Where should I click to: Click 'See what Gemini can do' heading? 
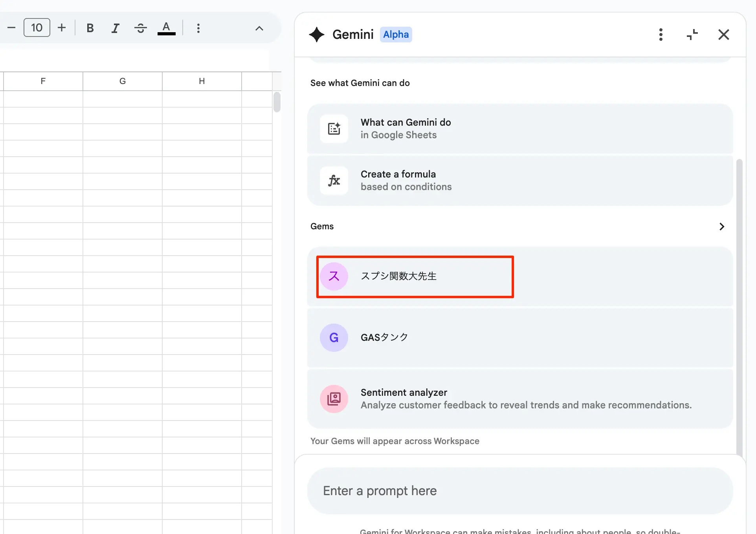pyautogui.click(x=360, y=83)
